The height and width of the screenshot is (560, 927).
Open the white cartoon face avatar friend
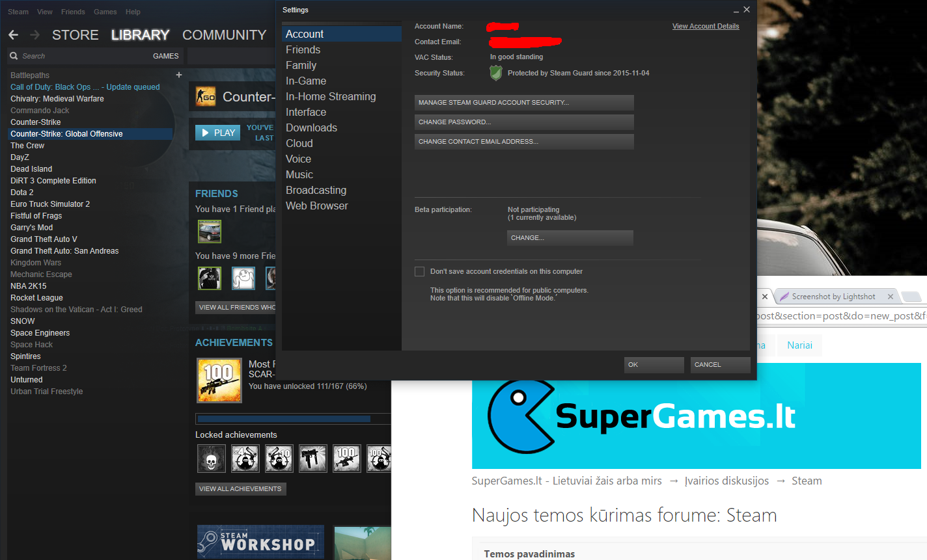pos(243,278)
